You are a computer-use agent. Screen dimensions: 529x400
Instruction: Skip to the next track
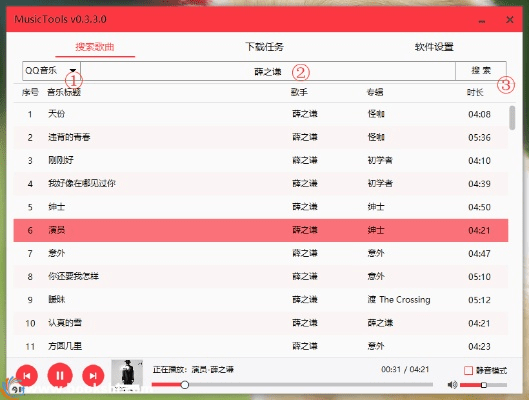[x=93, y=376]
